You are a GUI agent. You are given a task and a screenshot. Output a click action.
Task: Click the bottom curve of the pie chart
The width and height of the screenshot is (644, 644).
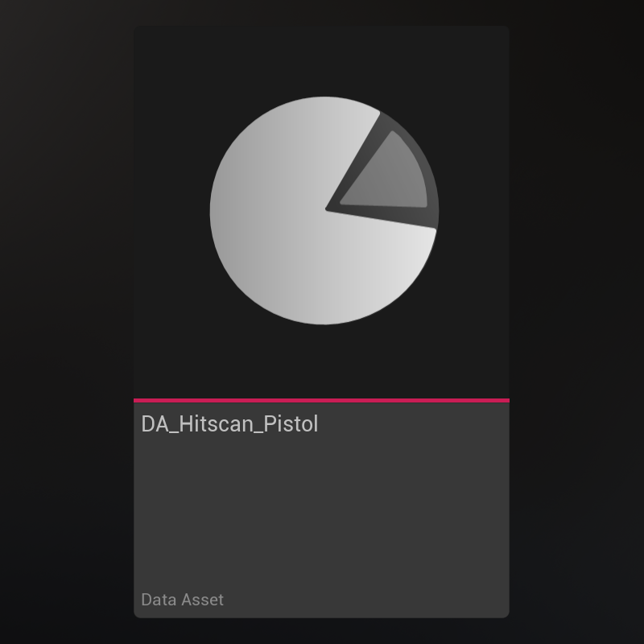click(324, 320)
